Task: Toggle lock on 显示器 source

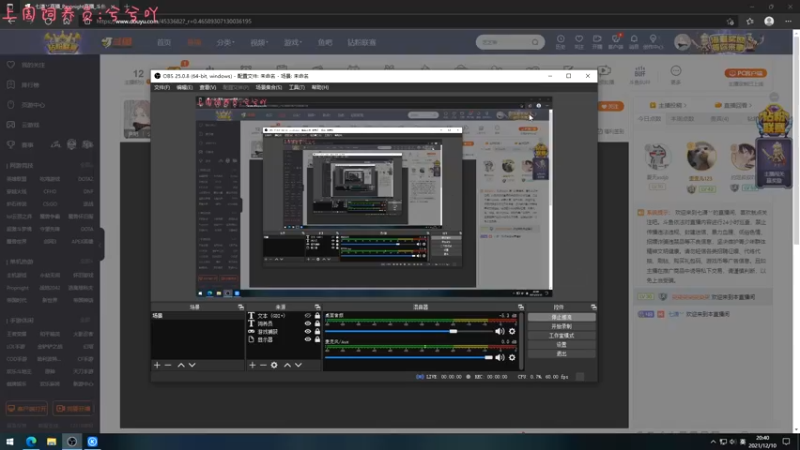Action: click(x=317, y=339)
